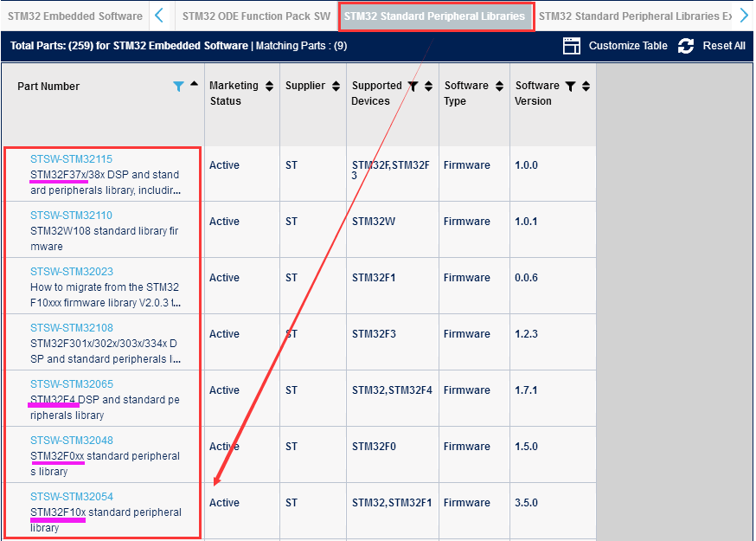Open the STSW-STM32054 part link
The image size is (756, 541).
tap(71, 497)
